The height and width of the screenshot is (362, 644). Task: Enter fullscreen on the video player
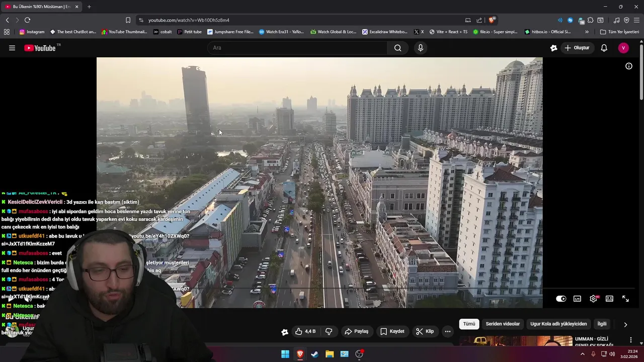tap(625, 299)
